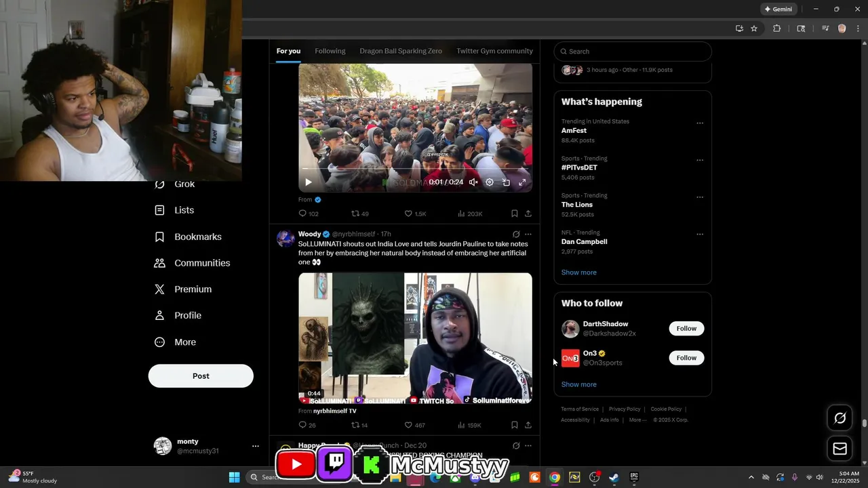Image resolution: width=868 pixels, height=488 pixels.
Task: Open Bookmarks in sidebar
Action: (188, 237)
